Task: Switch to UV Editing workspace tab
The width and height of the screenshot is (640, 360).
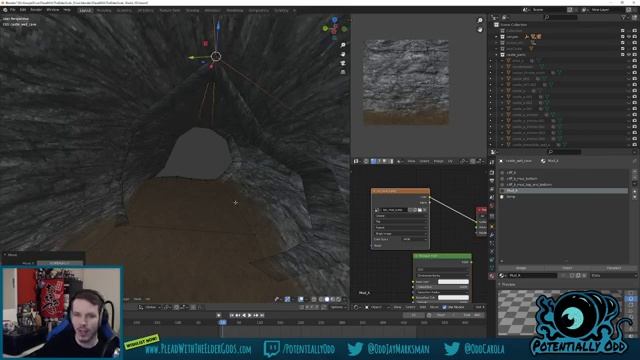Action: (x=145, y=10)
